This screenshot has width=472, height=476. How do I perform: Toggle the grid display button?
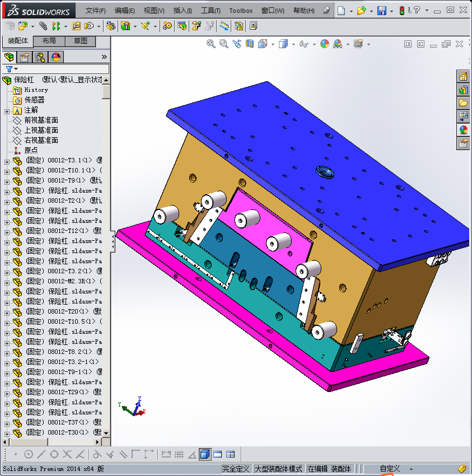tap(179, 454)
